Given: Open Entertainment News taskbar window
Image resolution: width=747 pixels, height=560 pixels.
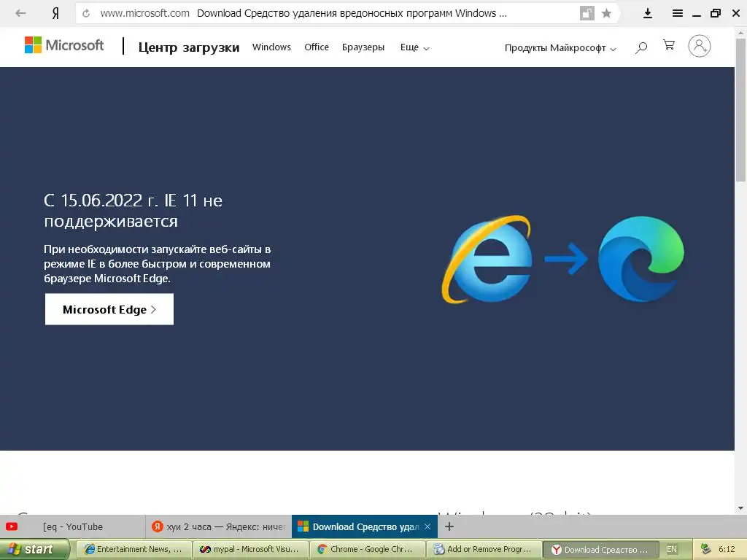Looking at the screenshot, I should coord(133,549).
